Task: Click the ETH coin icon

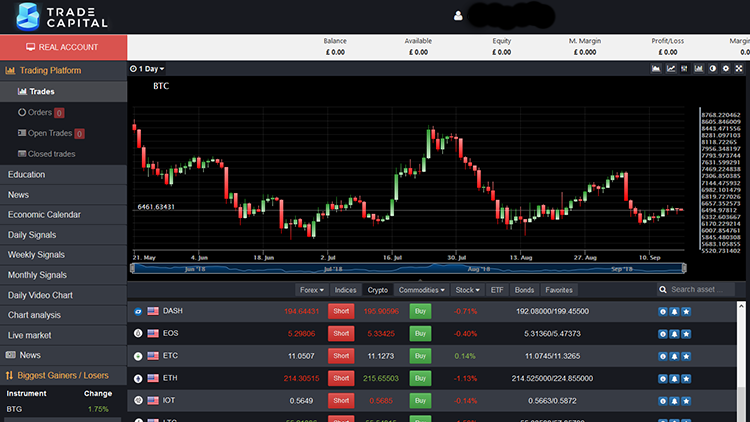Action: (138, 378)
